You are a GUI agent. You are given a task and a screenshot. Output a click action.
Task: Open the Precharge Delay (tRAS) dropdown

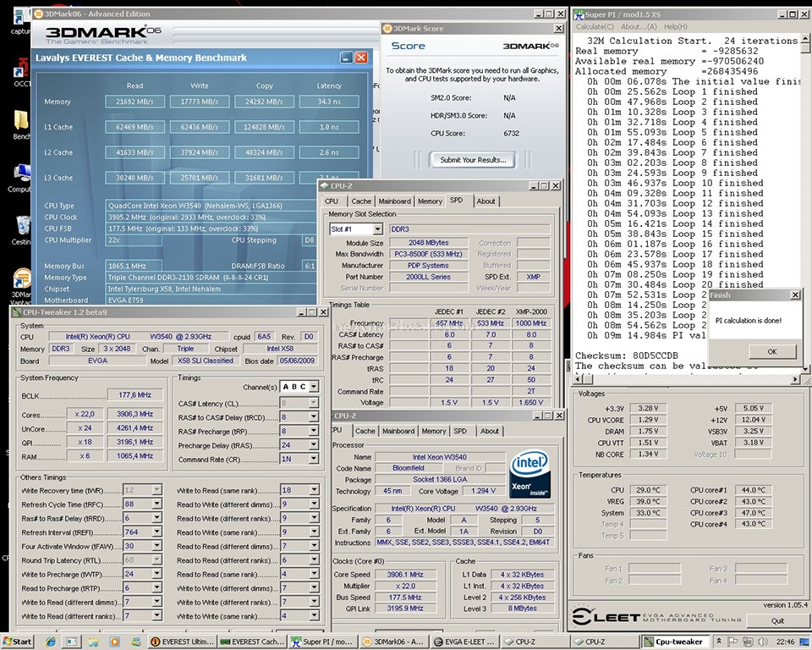pyautogui.click(x=313, y=444)
